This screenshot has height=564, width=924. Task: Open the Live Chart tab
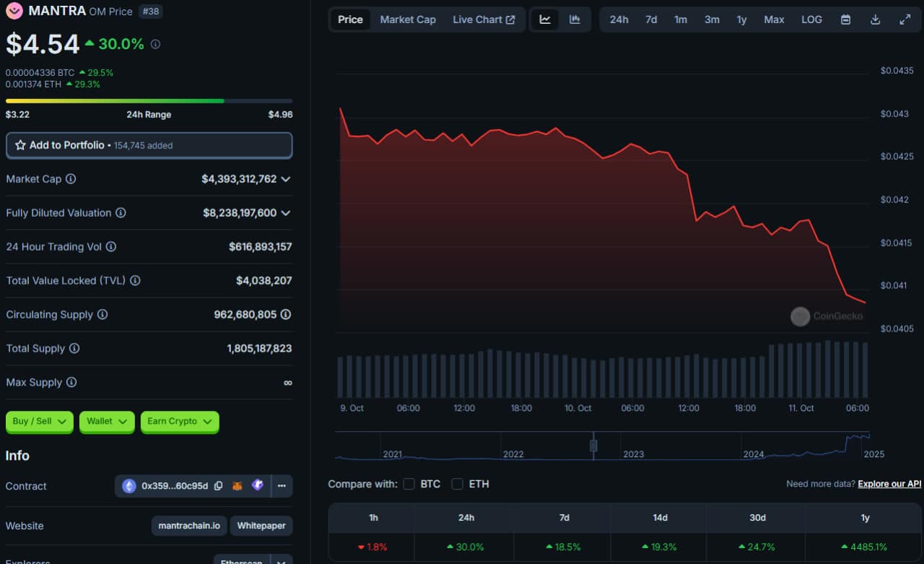click(x=484, y=19)
